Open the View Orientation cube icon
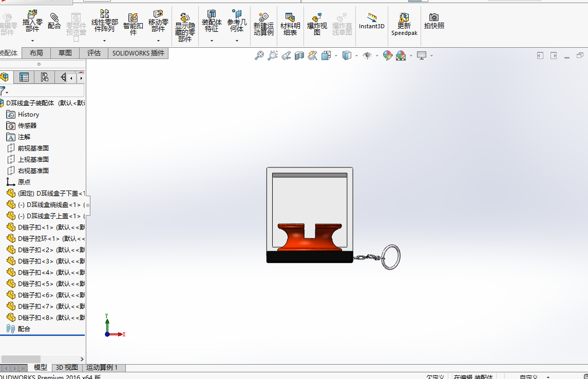588x379 pixels. coord(326,56)
